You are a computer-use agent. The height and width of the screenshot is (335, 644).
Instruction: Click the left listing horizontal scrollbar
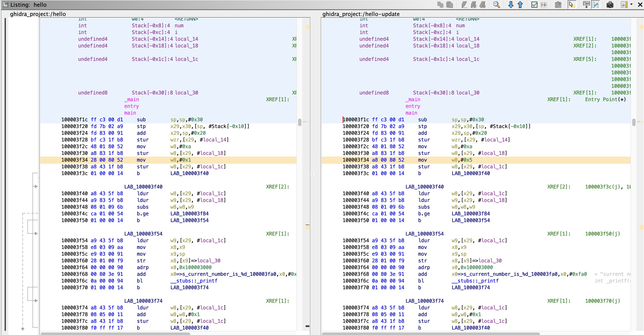tap(115, 334)
